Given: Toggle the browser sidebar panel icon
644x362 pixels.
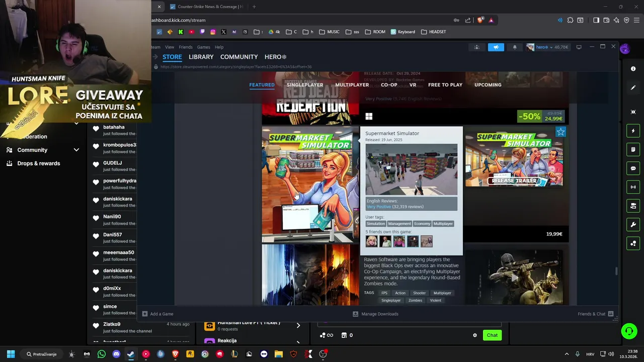Looking at the screenshot, I should [596, 20].
